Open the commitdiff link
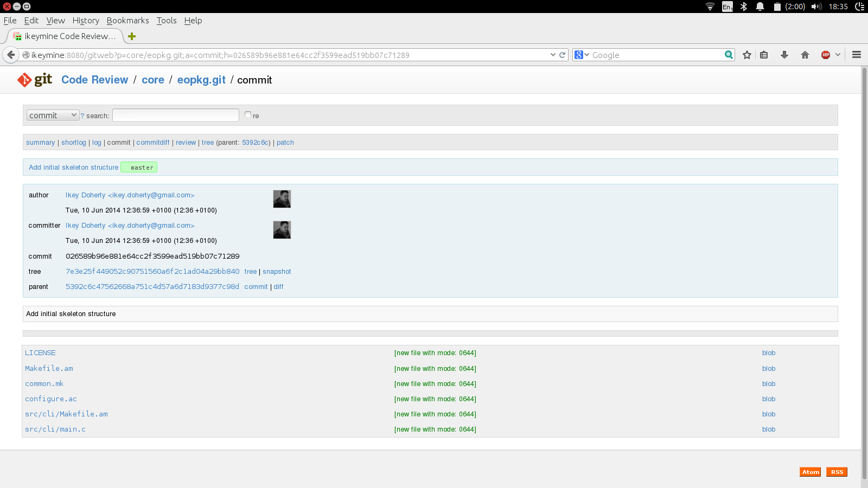Image resolution: width=868 pixels, height=488 pixels. [152, 143]
